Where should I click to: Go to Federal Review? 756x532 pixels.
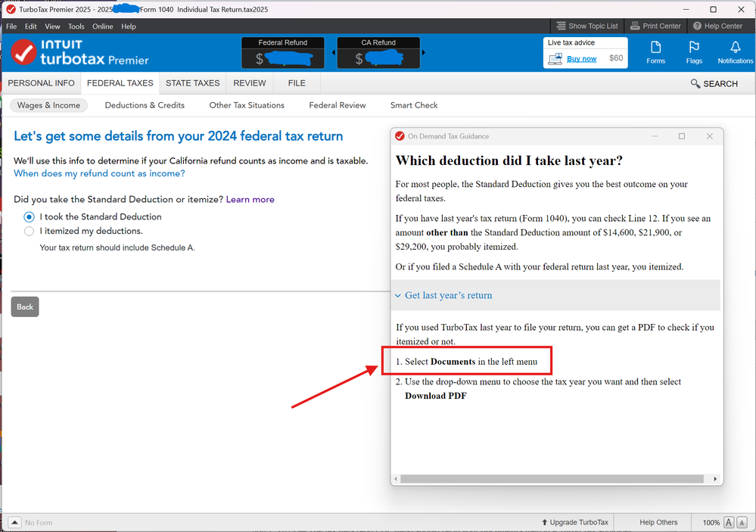[x=337, y=105]
